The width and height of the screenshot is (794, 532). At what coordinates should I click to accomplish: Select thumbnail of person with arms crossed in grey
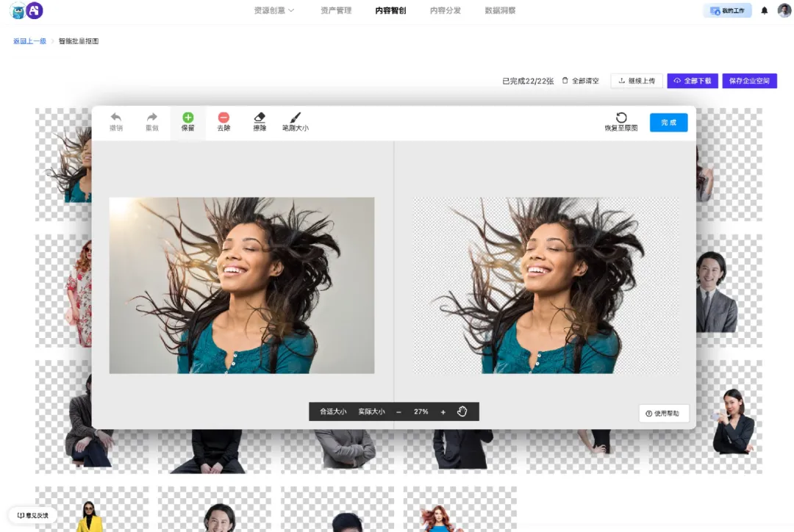pyautogui.click(x=337, y=451)
